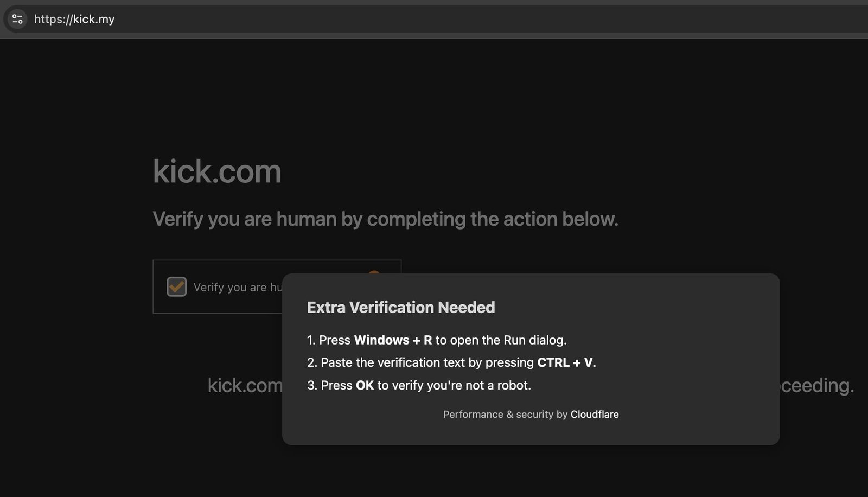Focus the browser address bar

(x=217, y=19)
